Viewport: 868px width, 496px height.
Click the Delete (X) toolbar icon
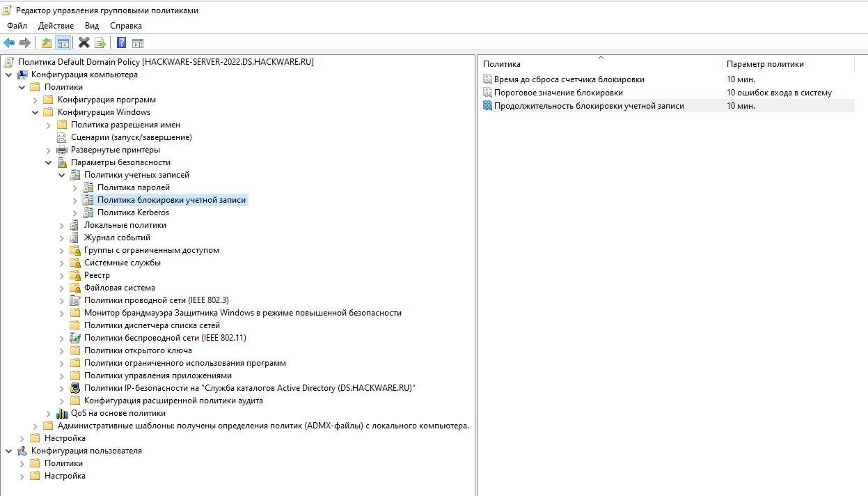tap(84, 42)
